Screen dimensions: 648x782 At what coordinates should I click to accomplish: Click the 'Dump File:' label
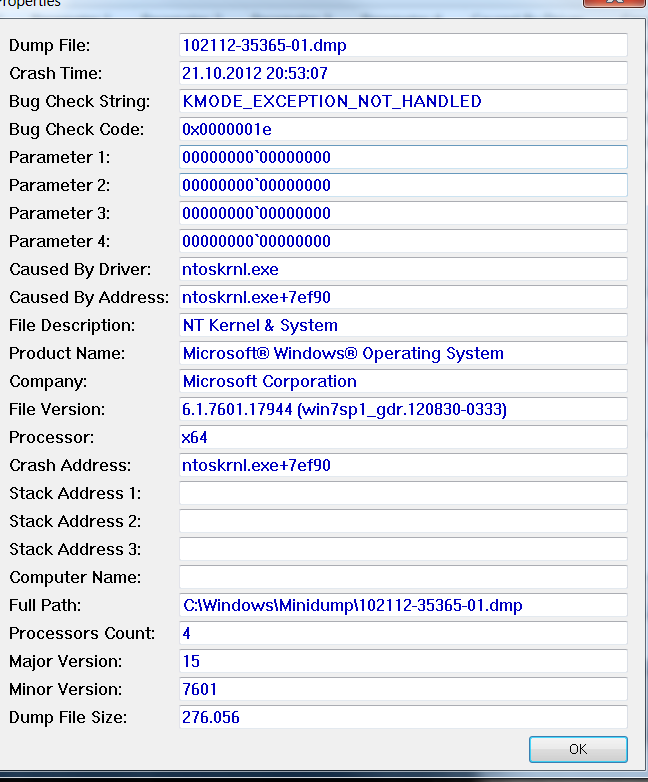point(49,45)
